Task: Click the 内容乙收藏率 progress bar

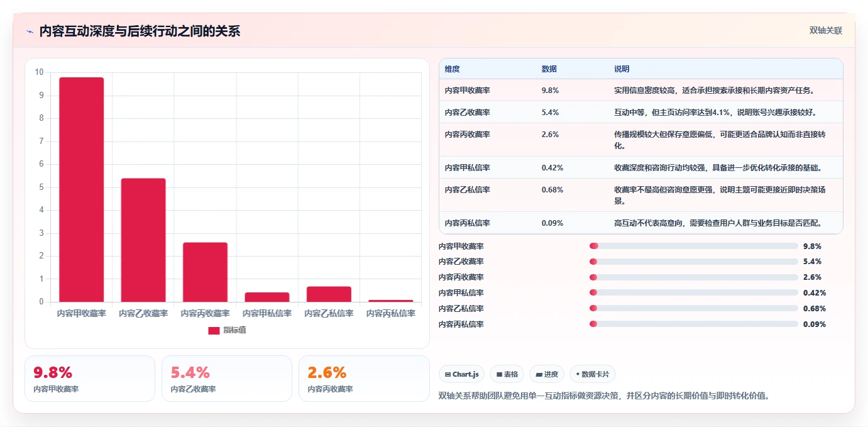Action: coord(694,262)
